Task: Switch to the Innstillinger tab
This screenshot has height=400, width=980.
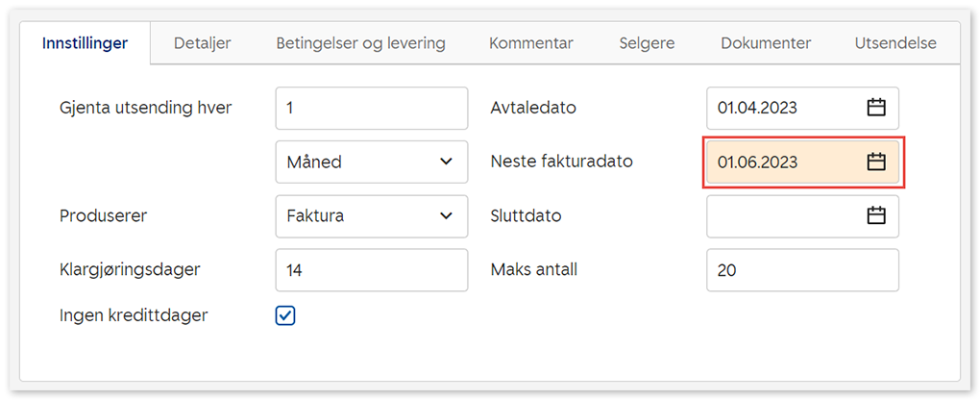Action: point(85,43)
